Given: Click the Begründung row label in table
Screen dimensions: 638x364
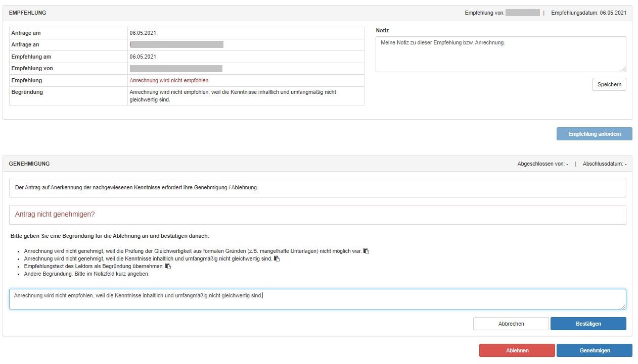Looking at the screenshot, I should coord(27,92).
